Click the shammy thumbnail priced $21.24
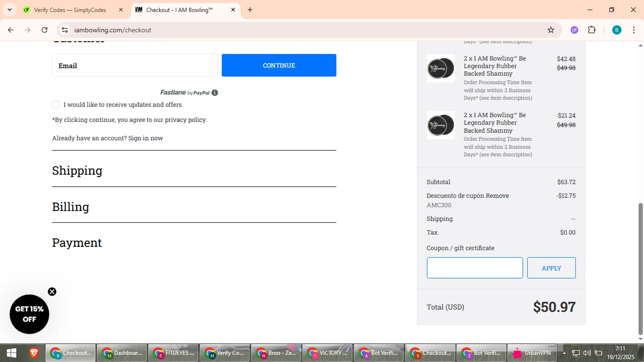The height and width of the screenshot is (362, 644). coord(440,125)
